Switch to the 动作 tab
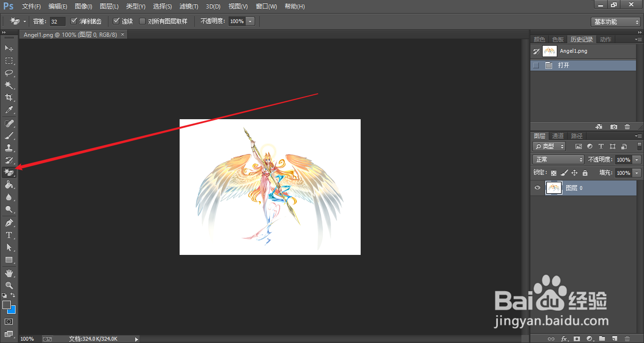Image resolution: width=644 pixels, height=343 pixels. (x=606, y=39)
